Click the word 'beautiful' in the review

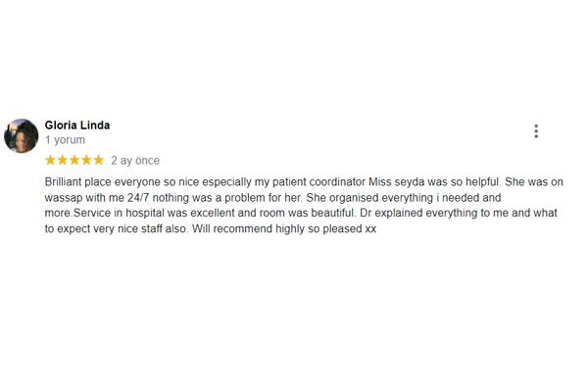333,213
